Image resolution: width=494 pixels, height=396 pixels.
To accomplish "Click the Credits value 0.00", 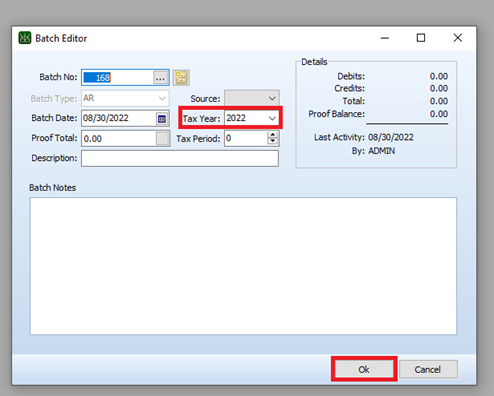I will click(x=438, y=88).
